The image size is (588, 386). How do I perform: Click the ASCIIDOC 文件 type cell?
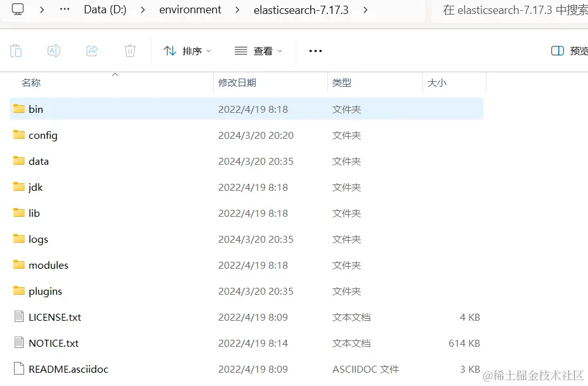point(365,369)
